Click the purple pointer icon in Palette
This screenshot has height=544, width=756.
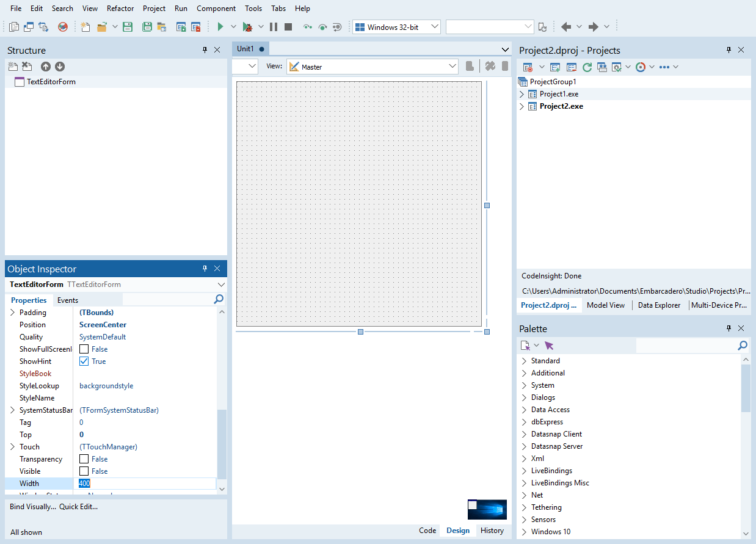click(549, 346)
